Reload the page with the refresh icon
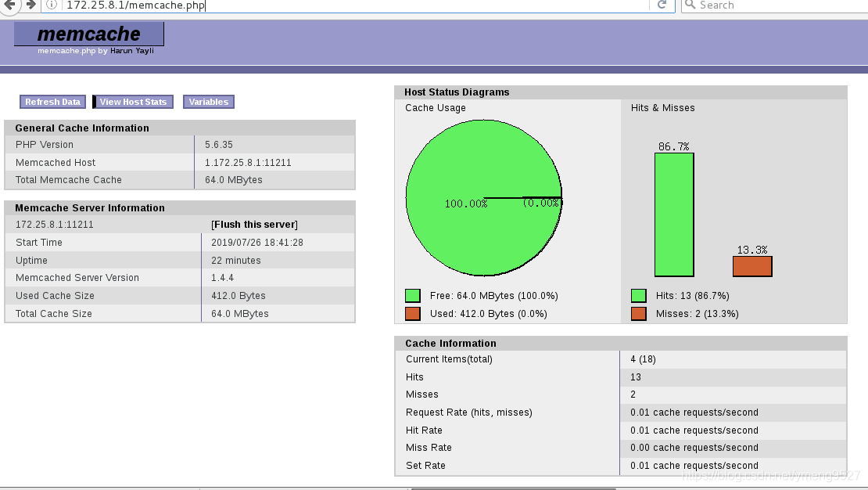868x490 pixels. 662,5
